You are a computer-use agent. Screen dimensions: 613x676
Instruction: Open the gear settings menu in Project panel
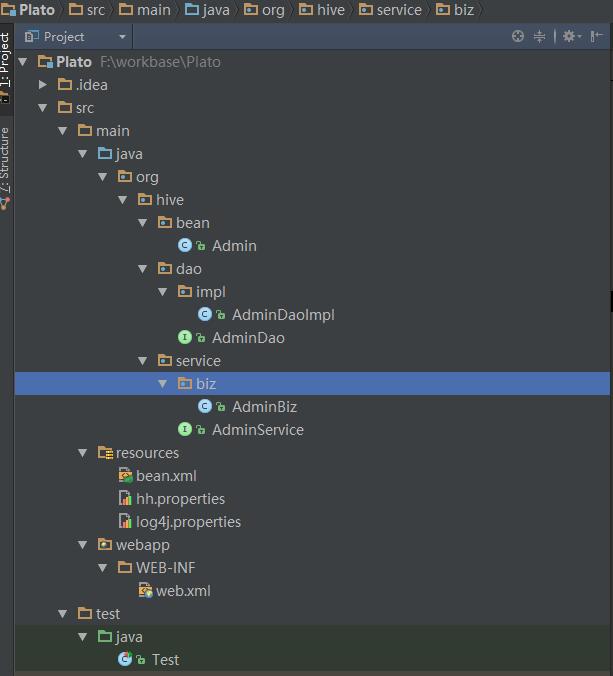click(572, 36)
